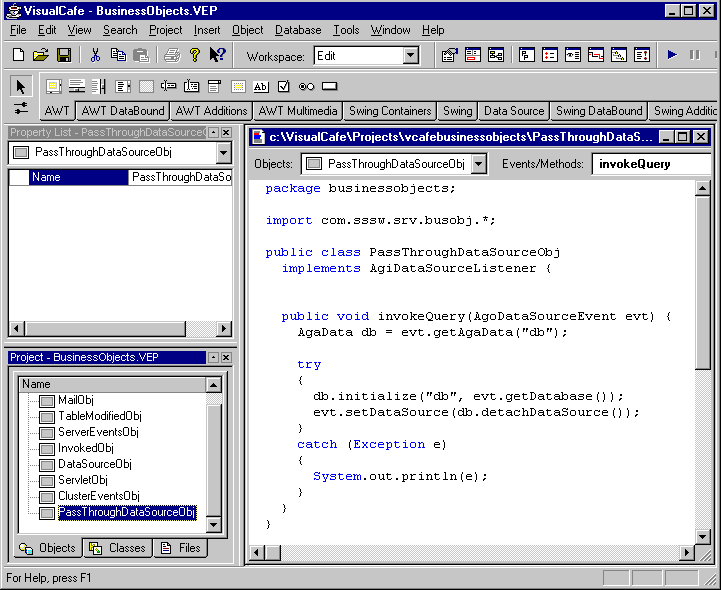
Task: Pick the Ab label component icon
Action: point(261,86)
